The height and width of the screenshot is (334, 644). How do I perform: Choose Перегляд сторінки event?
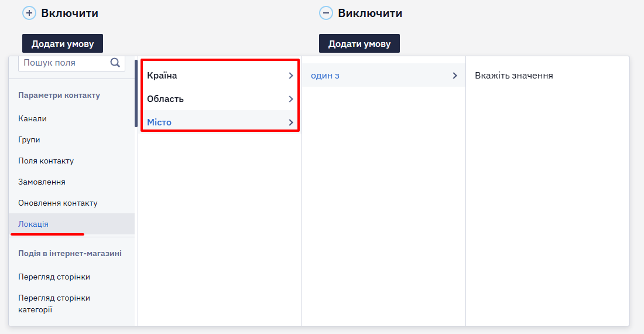coord(54,277)
